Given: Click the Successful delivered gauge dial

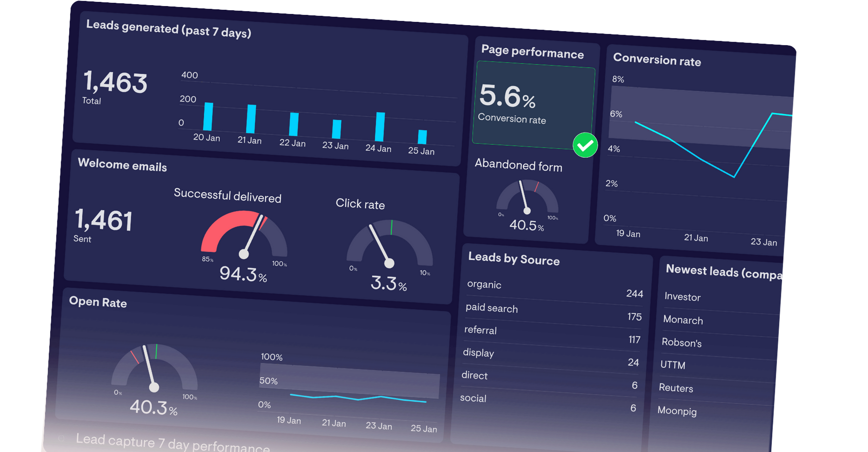Looking at the screenshot, I should tap(244, 234).
